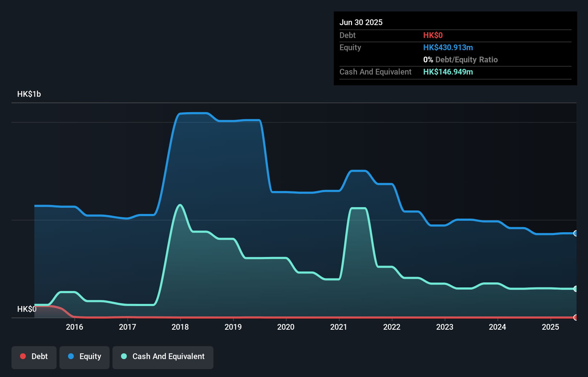Select the Equity endpoint marker on chart
This screenshot has height=377, width=588.
click(x=576, y=233)
